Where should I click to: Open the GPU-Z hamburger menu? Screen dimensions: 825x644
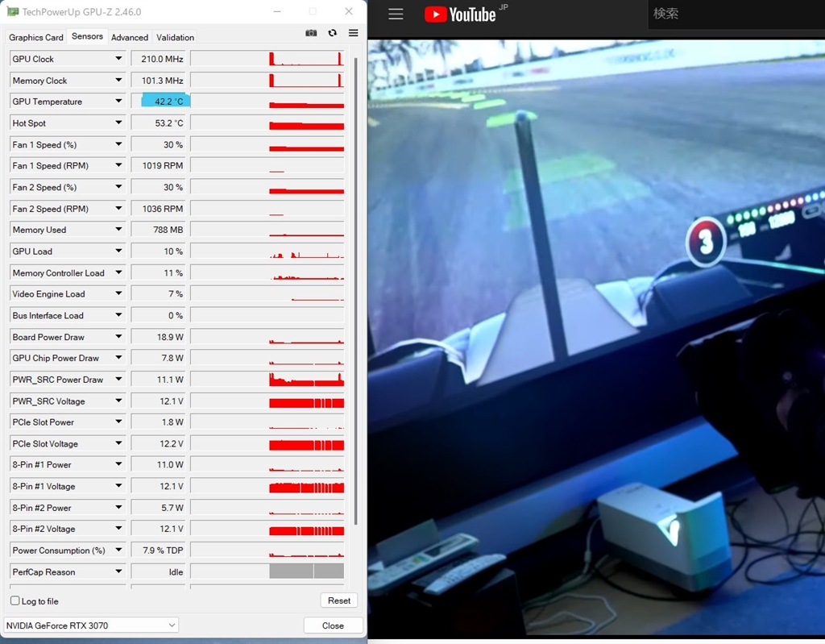pyautogui.click(x=354, y=33)
